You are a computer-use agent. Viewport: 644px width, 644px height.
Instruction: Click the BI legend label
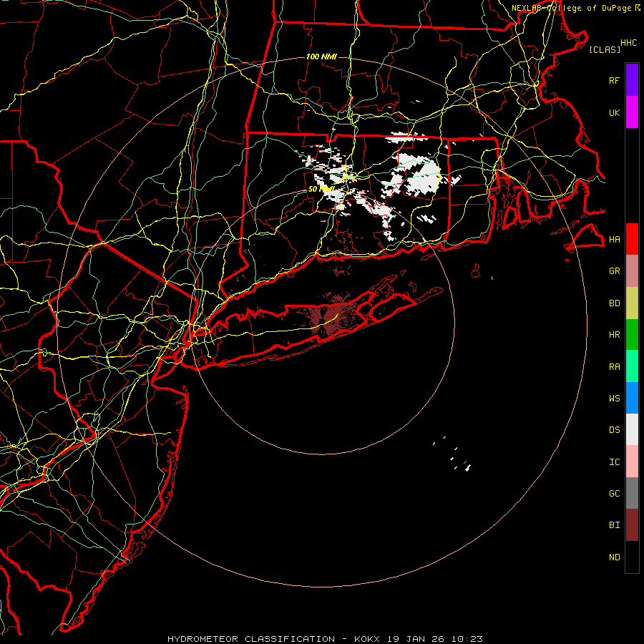(614, 525)
